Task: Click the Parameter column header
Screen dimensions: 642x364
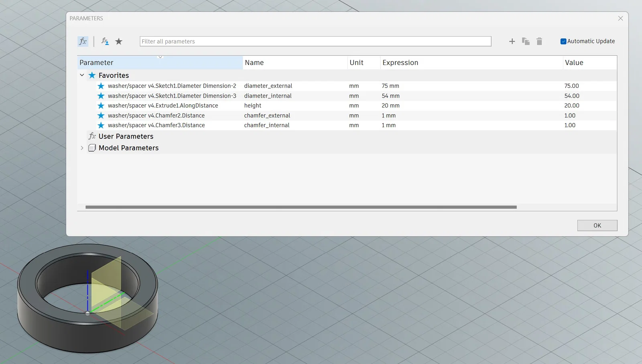Action: click(x=160, y=63)
